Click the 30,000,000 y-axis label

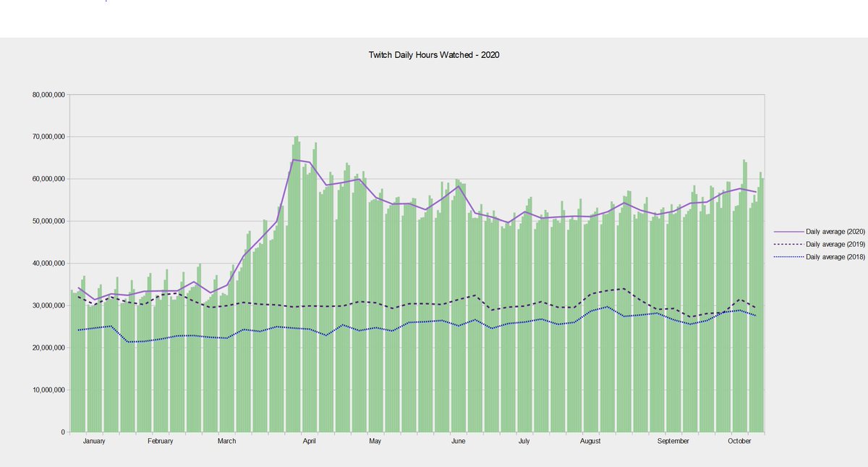[x=48, y=306]
